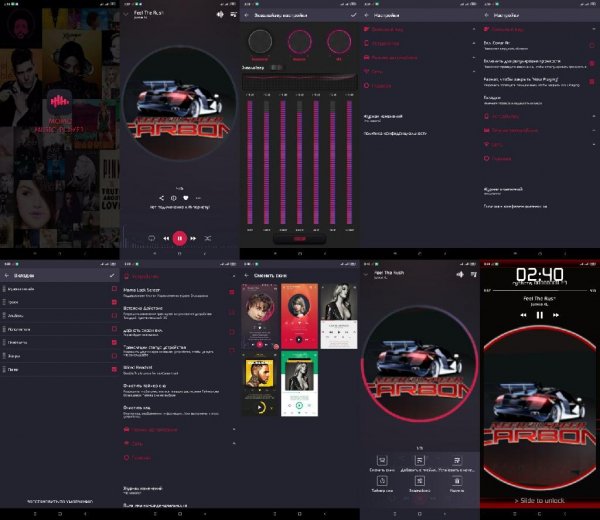Skip to previous track on the lock screen
This screenshot has height=520, width=600.
(x=523, y=315)
